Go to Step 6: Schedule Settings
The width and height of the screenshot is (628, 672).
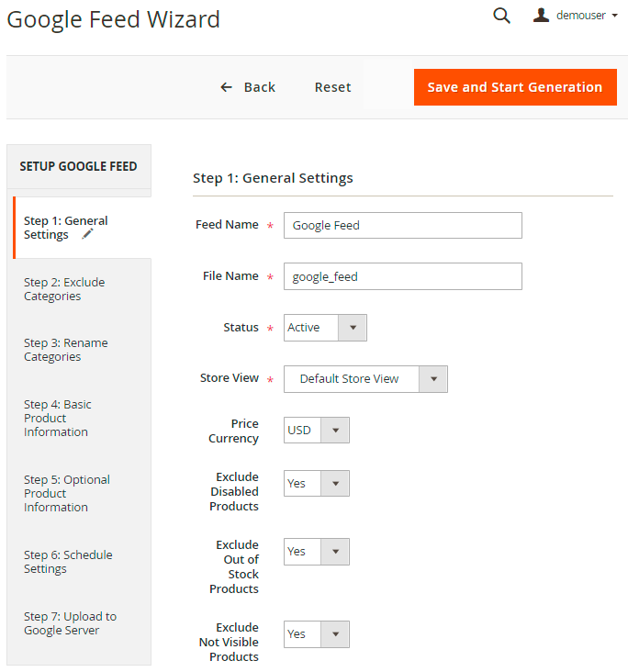coord(68,562)
